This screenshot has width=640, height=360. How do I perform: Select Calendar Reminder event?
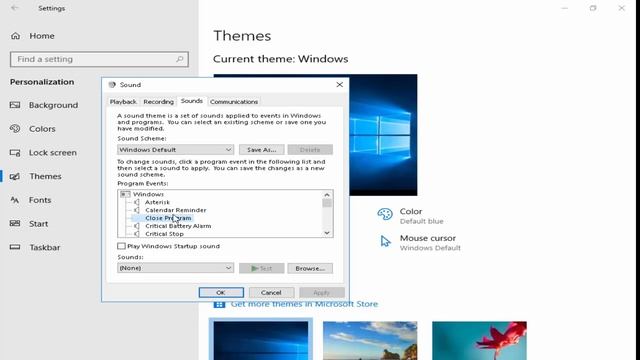(x=176, y=210)
